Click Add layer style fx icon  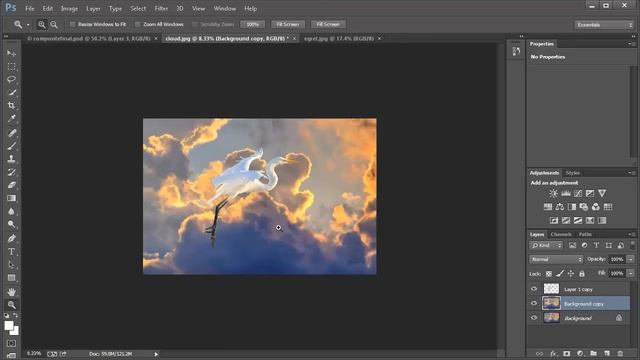click(553, 353)
